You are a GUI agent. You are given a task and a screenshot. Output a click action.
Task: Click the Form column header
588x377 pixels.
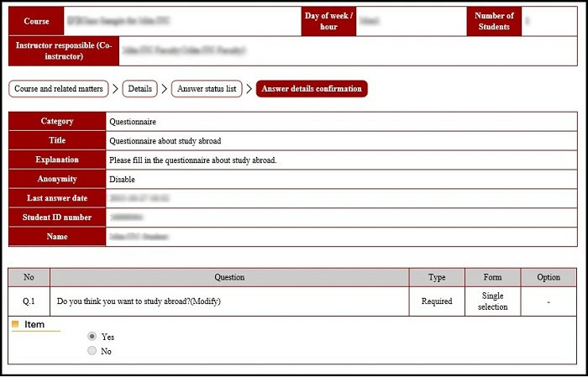click(492, 277)
